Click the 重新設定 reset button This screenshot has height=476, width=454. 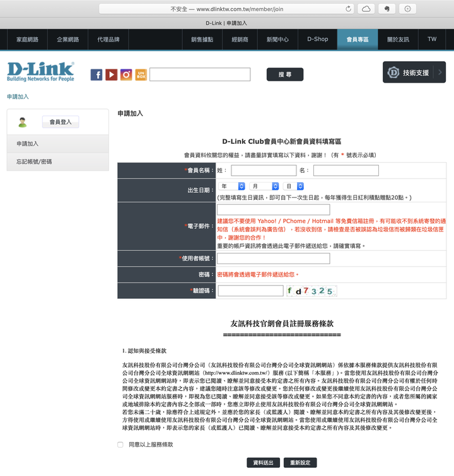pos(300,463)
